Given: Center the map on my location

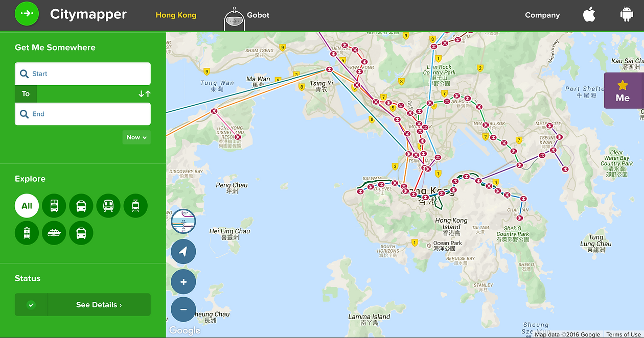Looking at the screenshot, I should click(183, 251).
